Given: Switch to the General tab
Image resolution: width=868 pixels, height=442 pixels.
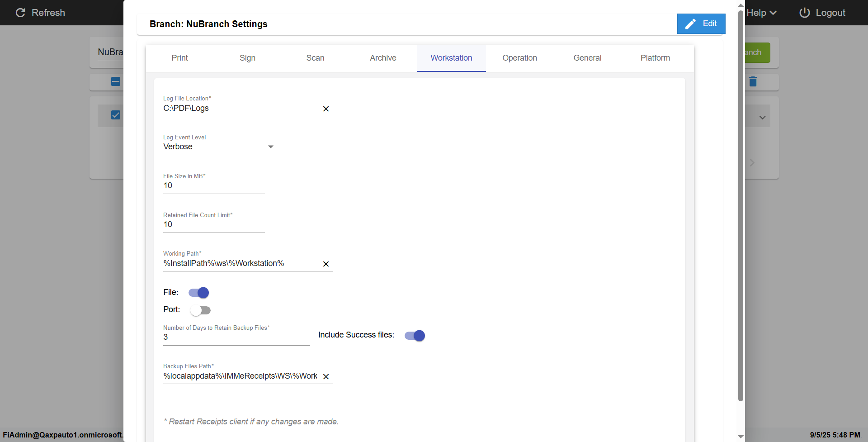Looking at the screenshot, I should tap(587, 58).
